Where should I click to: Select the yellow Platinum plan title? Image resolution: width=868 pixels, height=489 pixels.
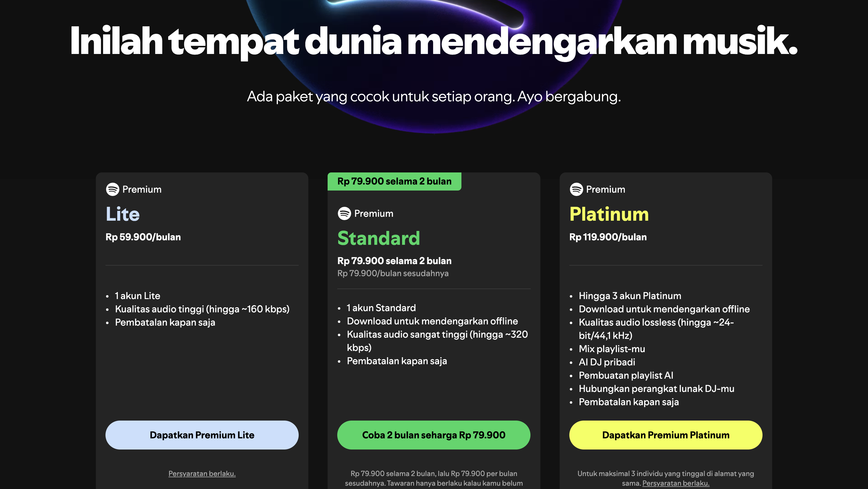pyautogui.click(x=609, y=214)
